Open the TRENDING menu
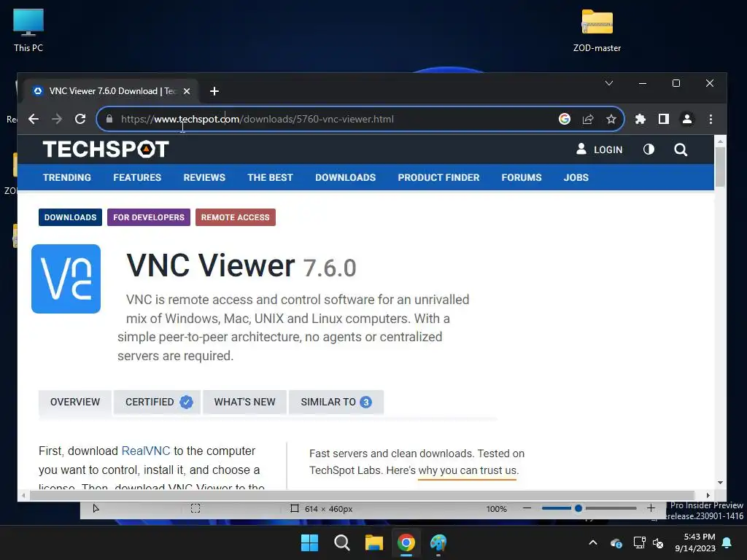747x560 pixels. point(66,177)
